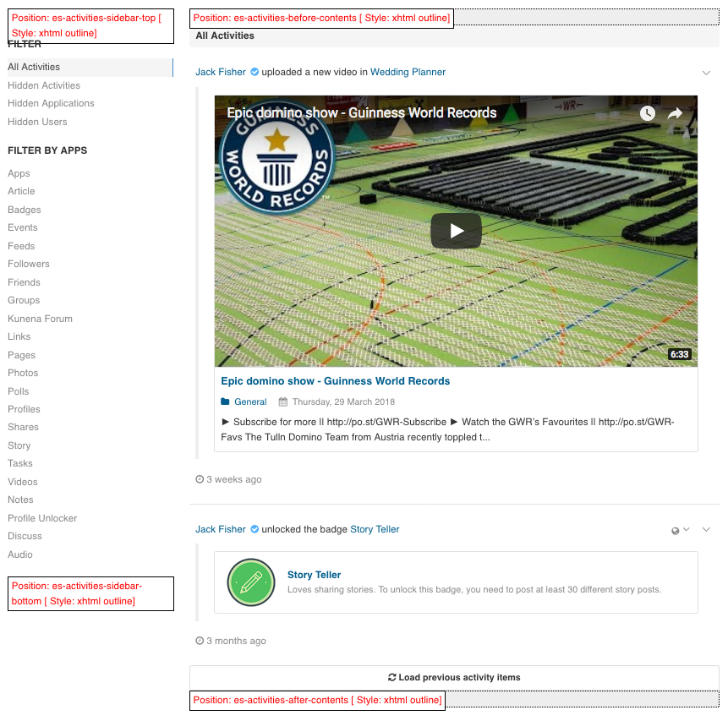Filter activities by Groups
Viewport: 728px width, 721px height.
click(24, 300)
